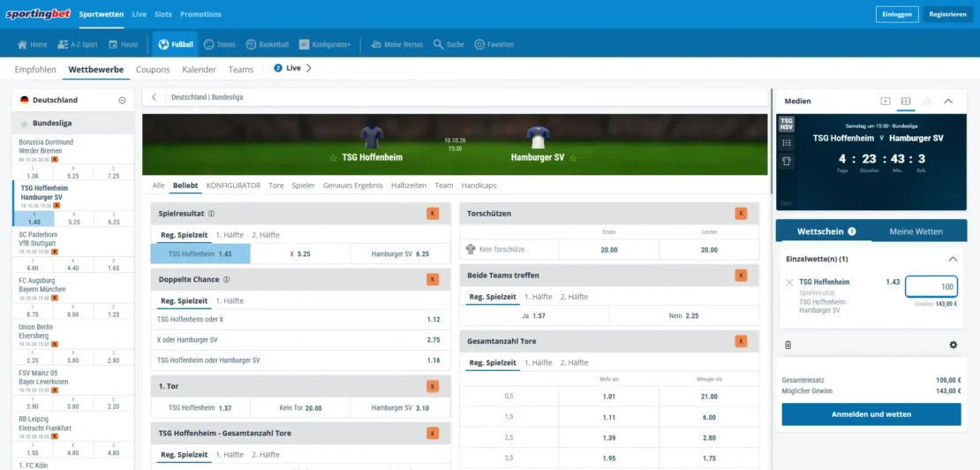Open the Empfohlen tab
The image size is (980, 470).
tap(35, 70)
